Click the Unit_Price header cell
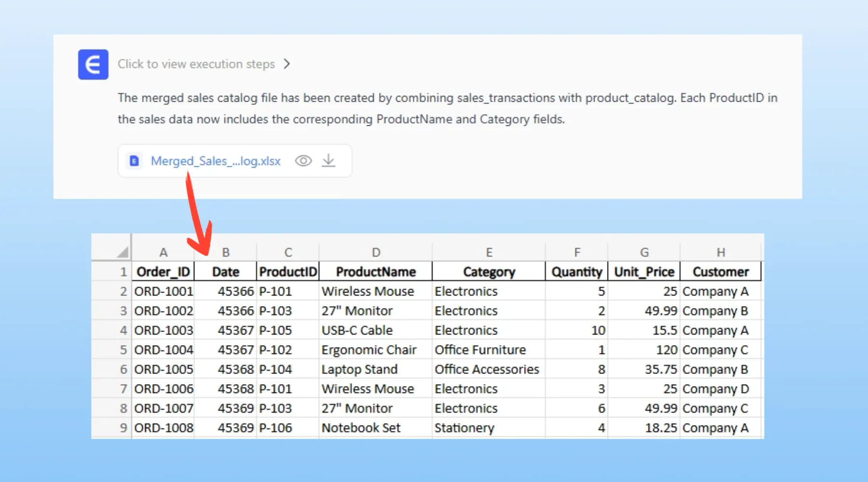868x482 pixels. pyautogui.click(x=644, y=272)
